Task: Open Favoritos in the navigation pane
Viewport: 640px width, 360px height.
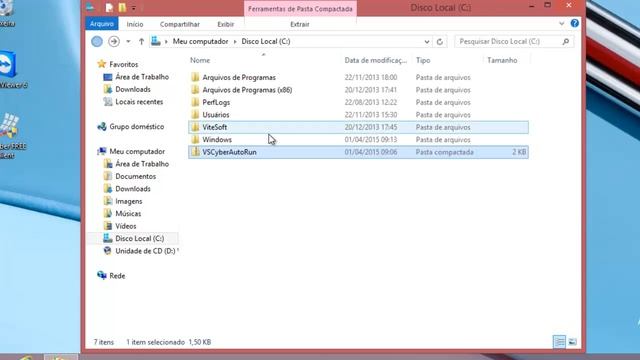Action: (123, 64)
